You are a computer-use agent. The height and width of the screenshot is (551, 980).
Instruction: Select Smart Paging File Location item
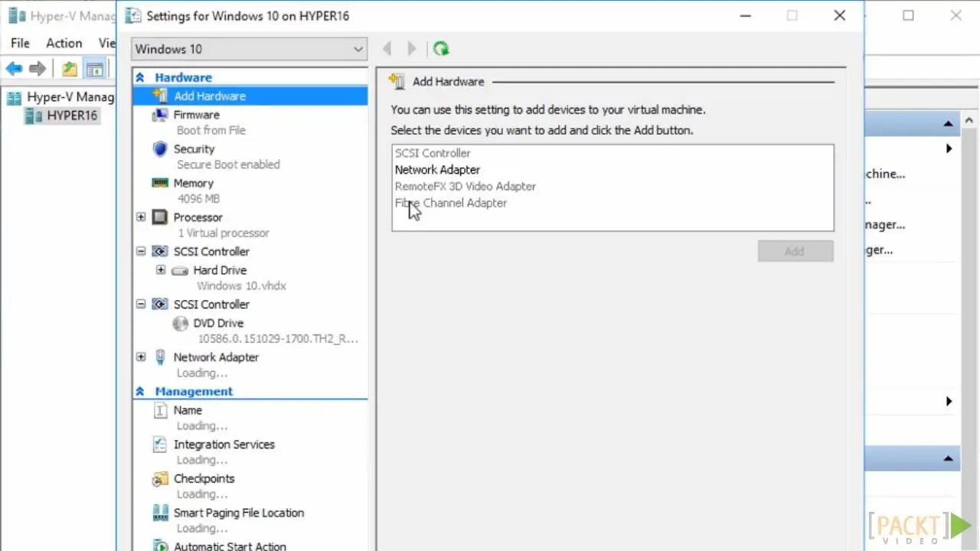[x=238, y=513]
